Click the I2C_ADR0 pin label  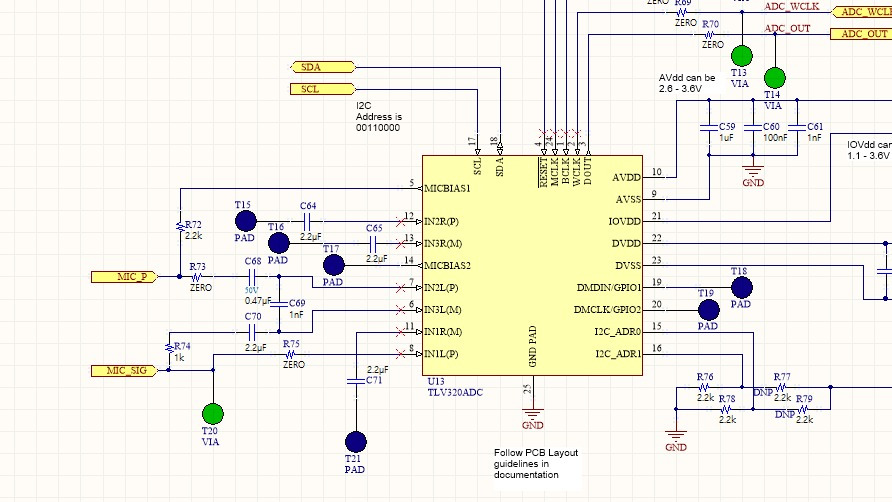tap(618, 332)
